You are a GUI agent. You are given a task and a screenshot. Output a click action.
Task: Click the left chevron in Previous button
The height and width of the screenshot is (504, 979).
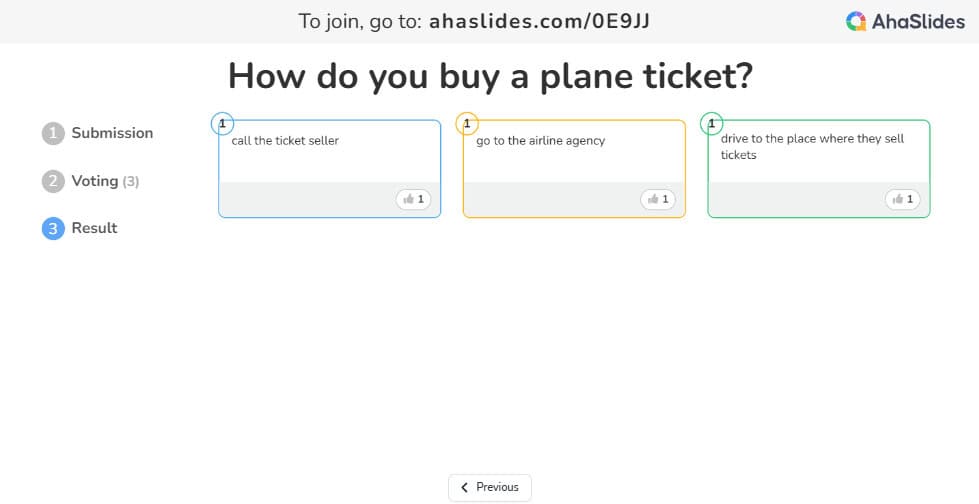pyautogui.click(x=464, y=488)
